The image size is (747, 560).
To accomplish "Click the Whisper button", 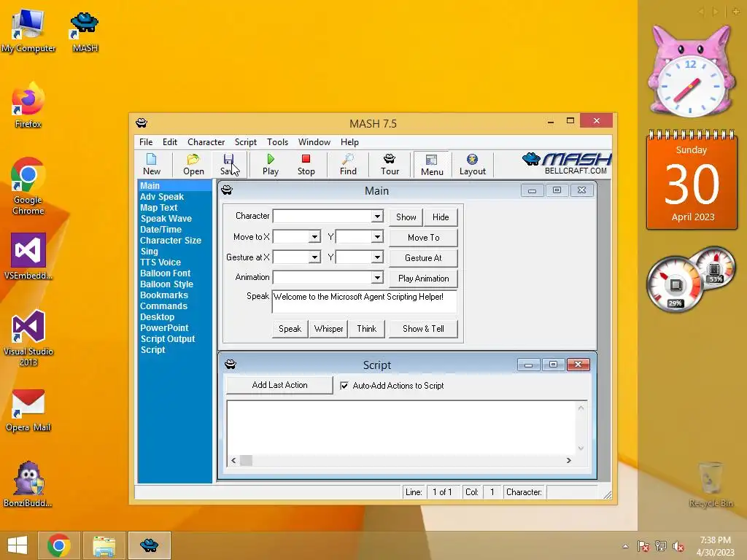I will point(328,329).
